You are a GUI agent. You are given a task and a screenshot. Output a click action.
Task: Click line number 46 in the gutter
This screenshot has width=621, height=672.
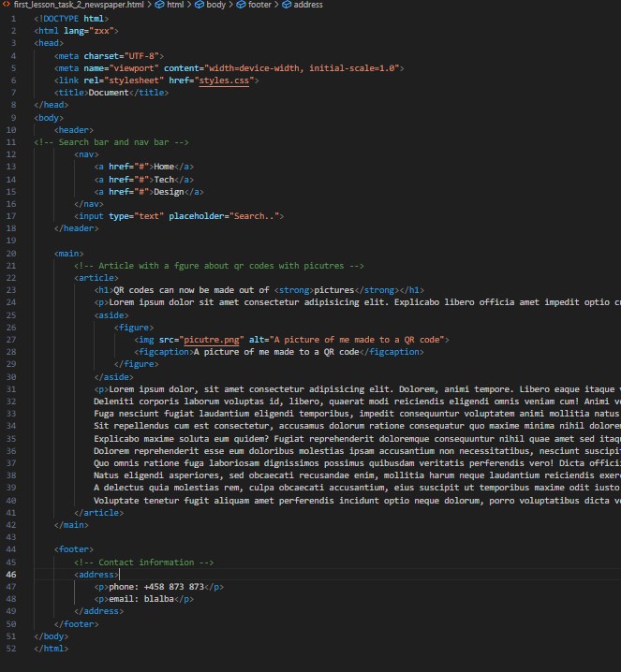click(x=11, y=575)
